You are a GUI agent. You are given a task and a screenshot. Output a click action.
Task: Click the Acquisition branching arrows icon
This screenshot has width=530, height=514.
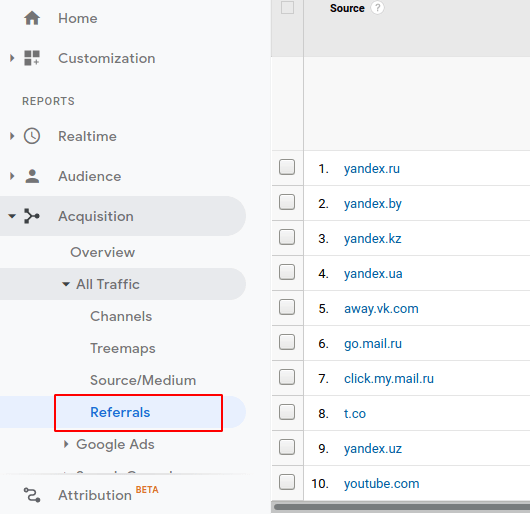pyautogui.click(x=32, y=216)
